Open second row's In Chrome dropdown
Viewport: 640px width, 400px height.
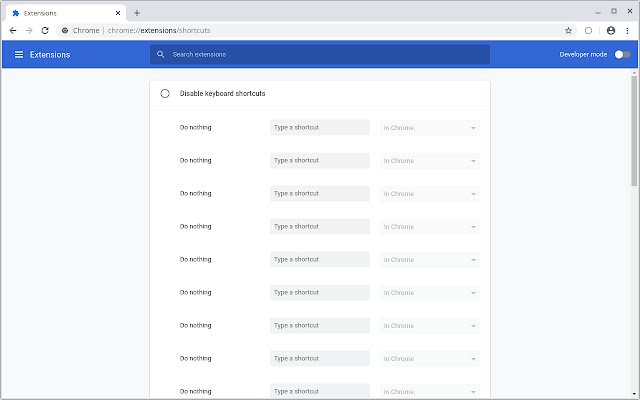coord(430,161)
